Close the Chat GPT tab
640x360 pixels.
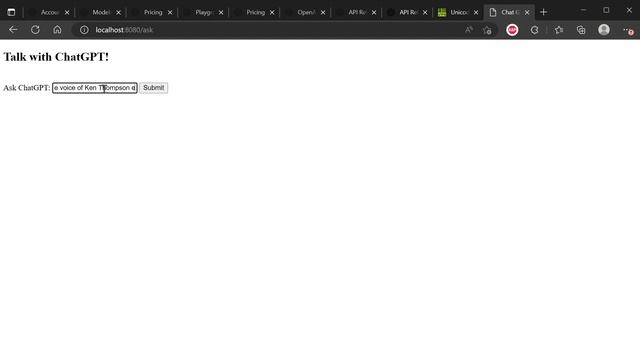pyautogui.click(x=527, y=13)
